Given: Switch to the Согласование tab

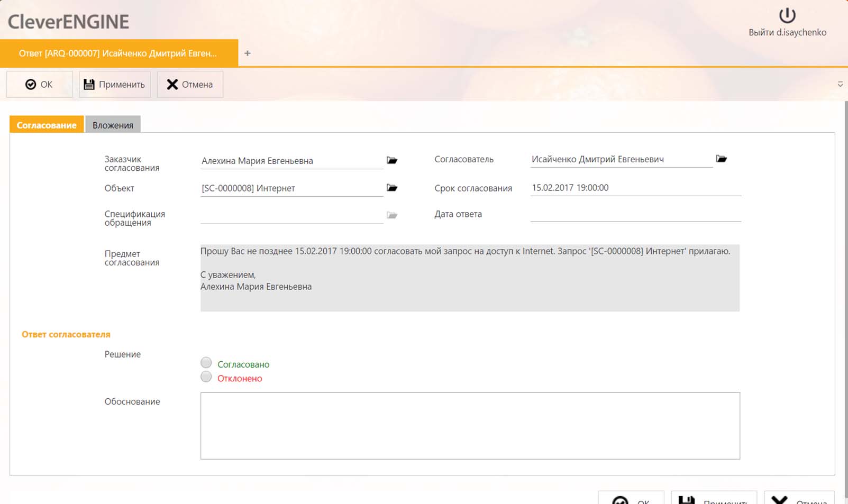Looking at the screenshot, I should [x=47, y=125].
